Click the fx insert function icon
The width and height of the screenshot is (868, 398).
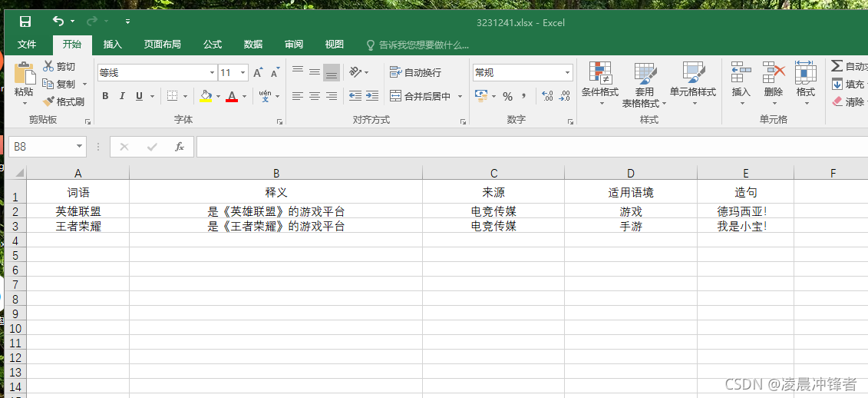180,147
